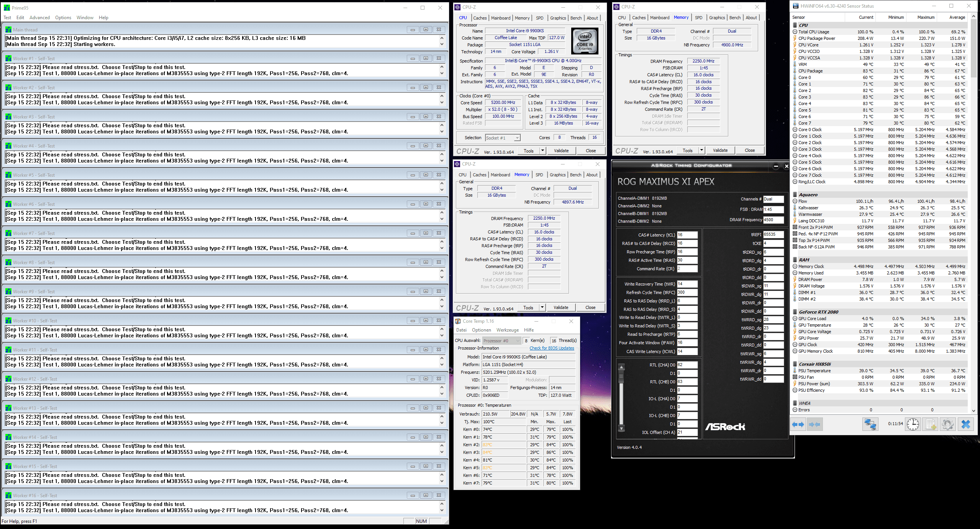Reset HWiNFO elapsed time clock icon
The height and width of the screenshot is (529, 980).
click(x=913, y=424)
